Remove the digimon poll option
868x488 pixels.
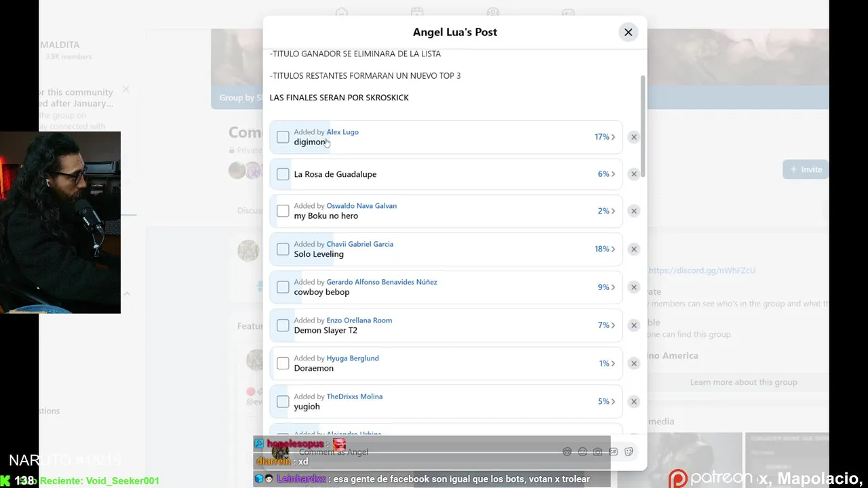(633, 137)
